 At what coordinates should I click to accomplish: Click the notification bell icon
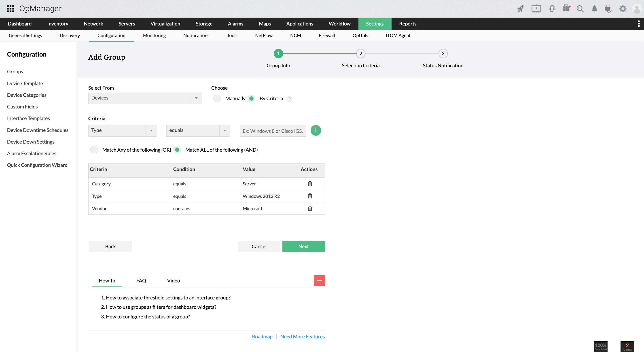[x=594, y=9]
